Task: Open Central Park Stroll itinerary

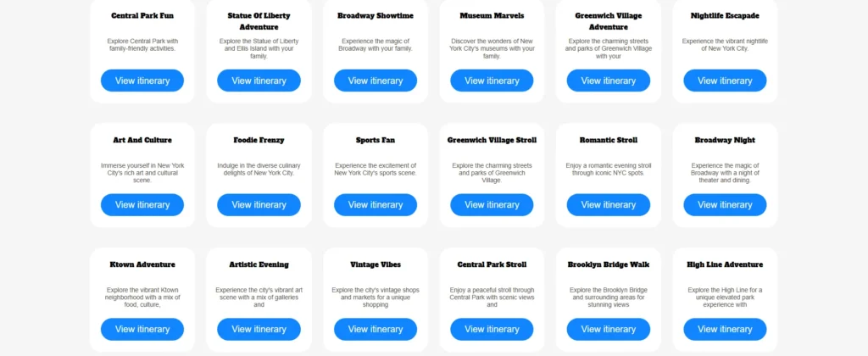Action: pyautogui.click(x=492, y=329)
